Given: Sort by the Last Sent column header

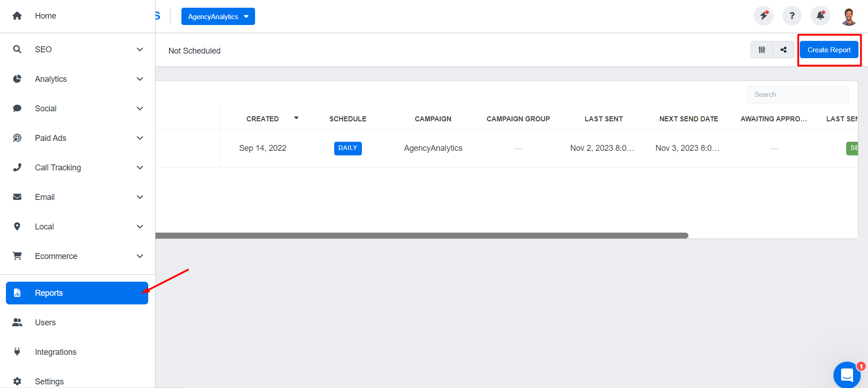Looking at the screenshot, I should point(603,119).
